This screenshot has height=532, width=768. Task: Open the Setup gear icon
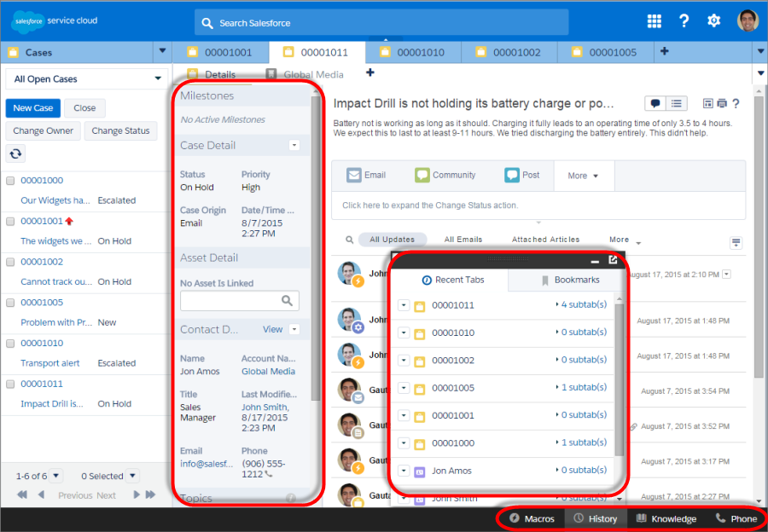point(713,21)
